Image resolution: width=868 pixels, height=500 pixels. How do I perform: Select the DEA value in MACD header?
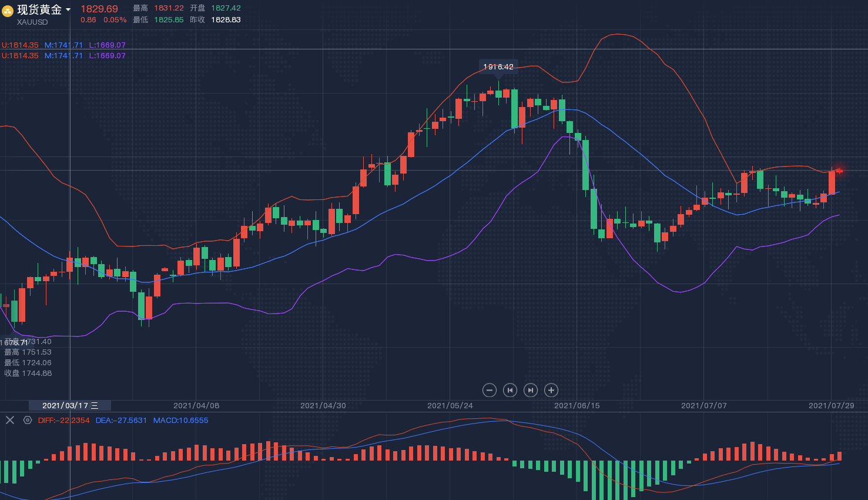121,420
